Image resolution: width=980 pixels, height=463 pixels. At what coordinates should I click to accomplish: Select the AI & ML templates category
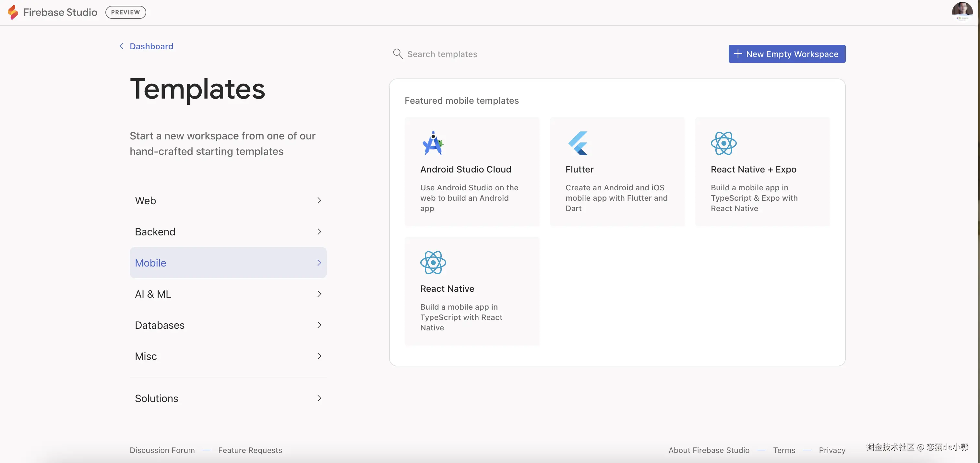click(228, 294)
